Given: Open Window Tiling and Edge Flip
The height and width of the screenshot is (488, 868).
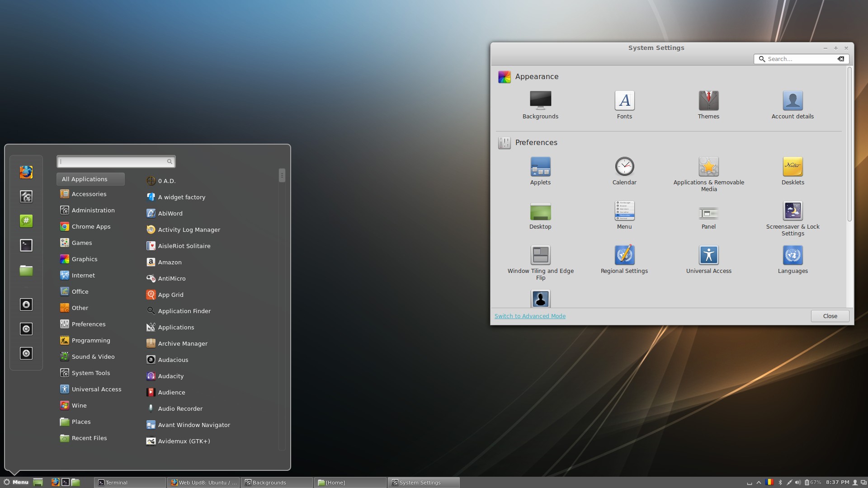Looking at the screenshot, I should (540, 256).
